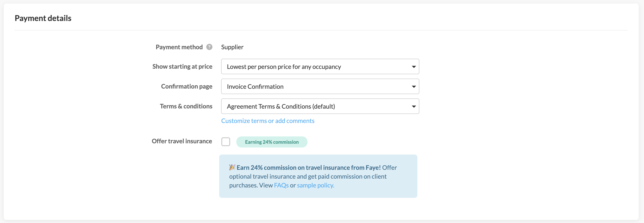Click the Payment details heading
644x223 pixels.
(x=43, y=18)
